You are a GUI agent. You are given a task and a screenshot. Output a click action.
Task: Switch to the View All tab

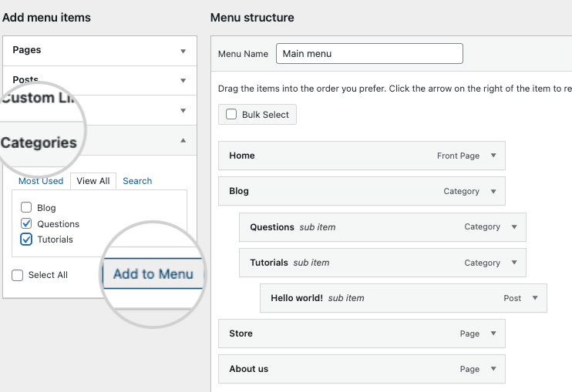(x=93, y=181)
